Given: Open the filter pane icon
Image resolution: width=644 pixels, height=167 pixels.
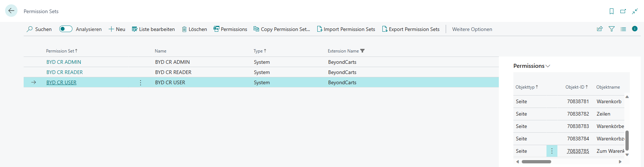Looking at the screenshot, I should coord(612,29).
